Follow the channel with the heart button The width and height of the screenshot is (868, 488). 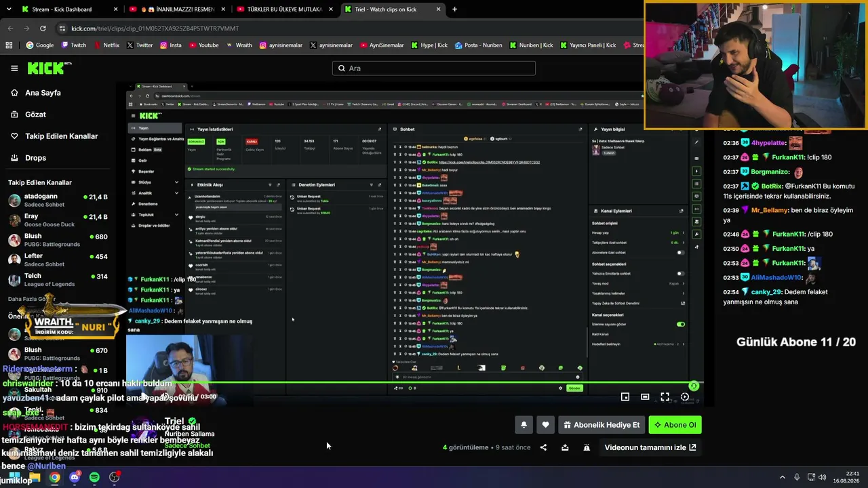click(x=545, y=425)
